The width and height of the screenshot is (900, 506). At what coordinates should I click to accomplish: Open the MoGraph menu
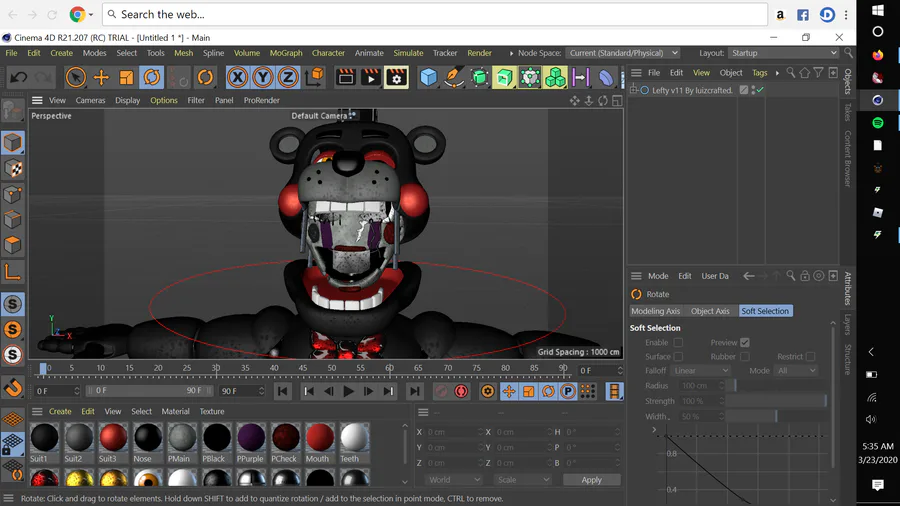[286, 53]
